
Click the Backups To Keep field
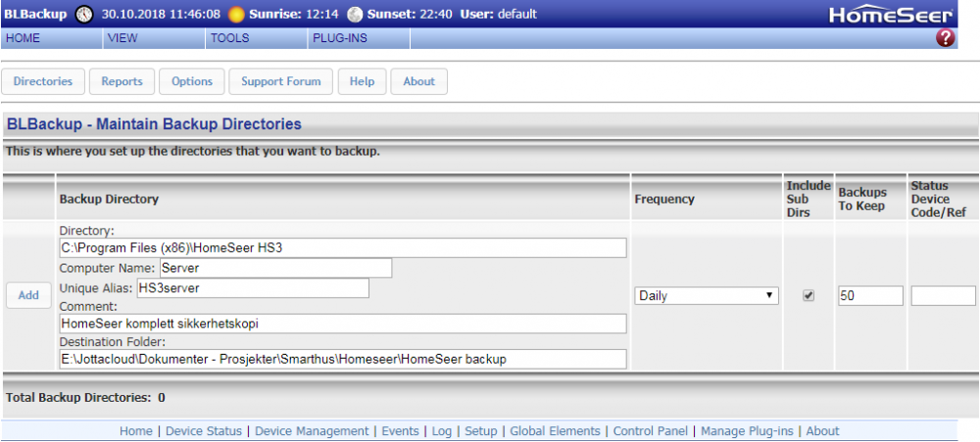pyautogui.click(x=869, y=296)
